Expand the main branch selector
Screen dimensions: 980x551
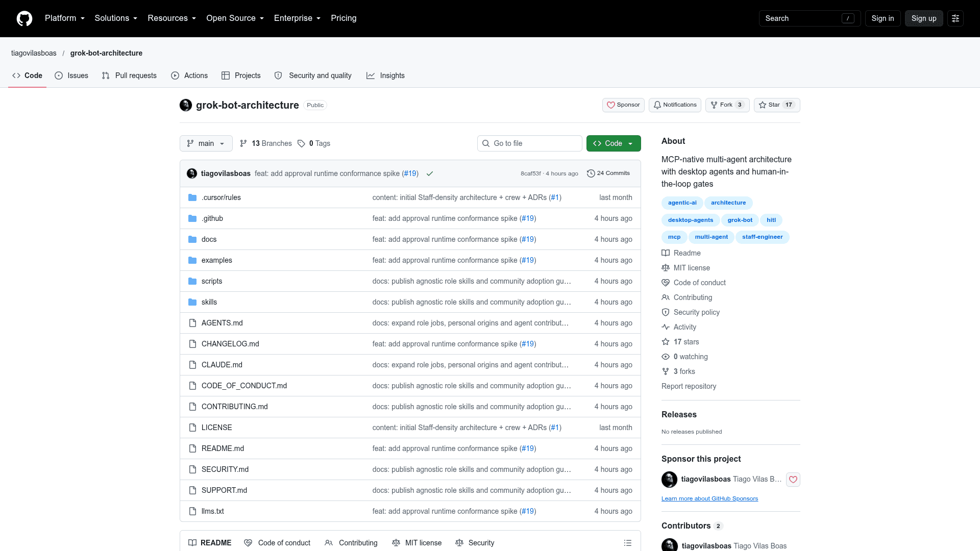(206, 143)
